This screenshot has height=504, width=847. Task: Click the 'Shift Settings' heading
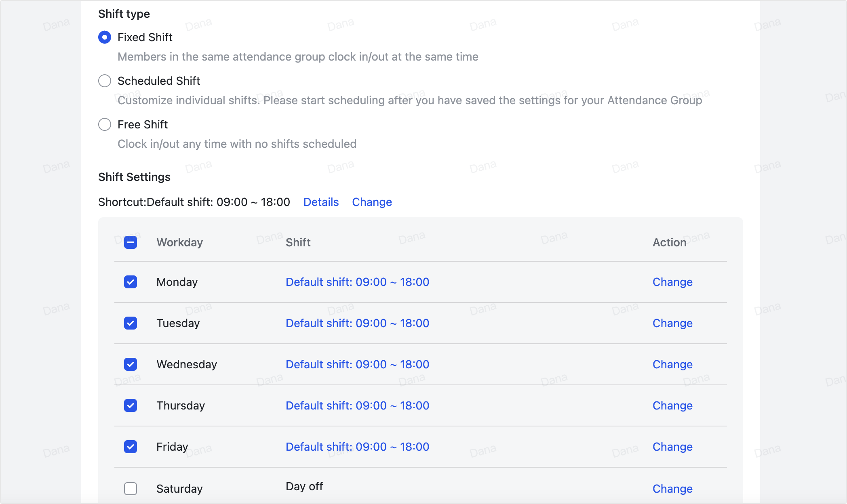point(134,177)
